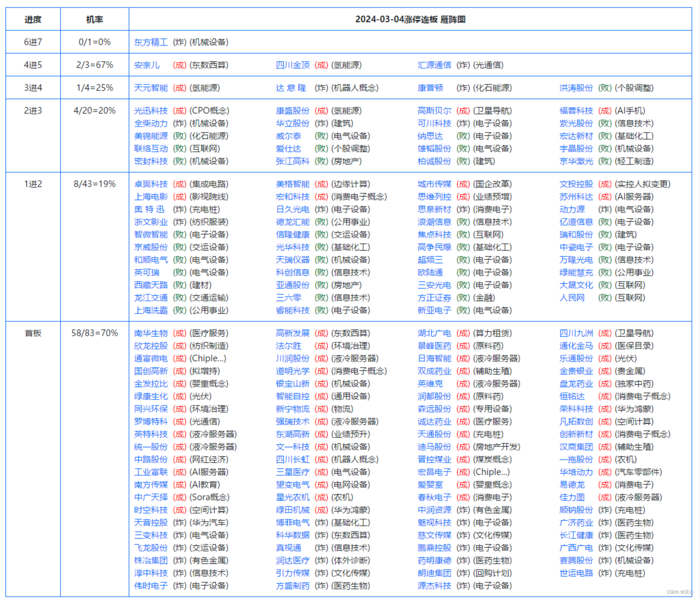Select the 2024-03-04涨停连板 雁阵图 title
Viewport: 700px width, 598px height.
pyautogui.click(x=410, y=19)
